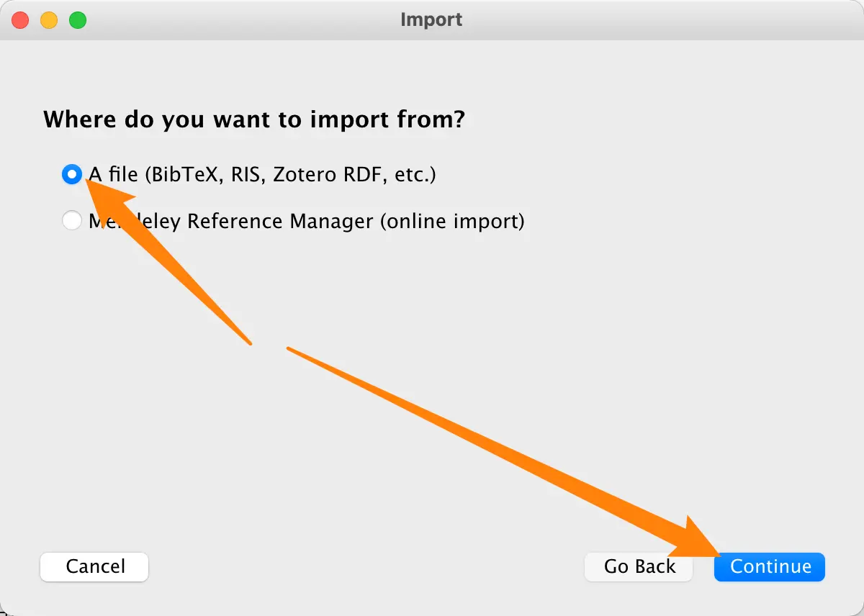Close the Import window with red button

click(20, 20)
